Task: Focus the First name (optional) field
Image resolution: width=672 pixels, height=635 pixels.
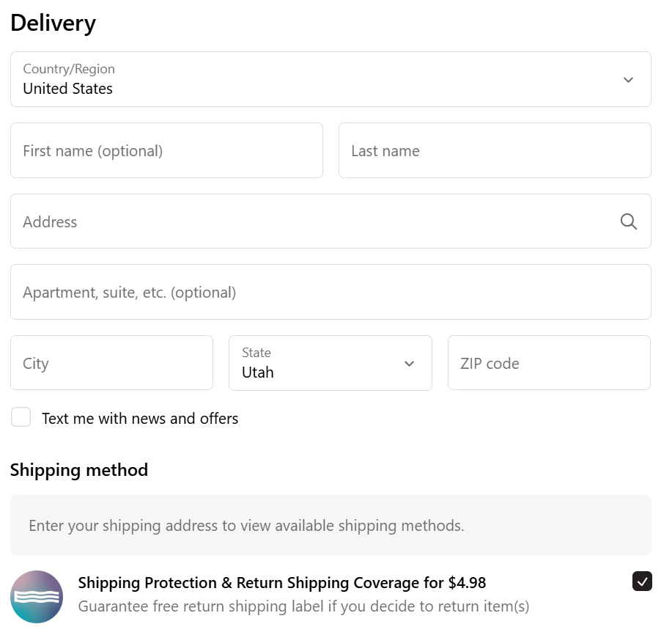Action: click(x=166, y=150)
